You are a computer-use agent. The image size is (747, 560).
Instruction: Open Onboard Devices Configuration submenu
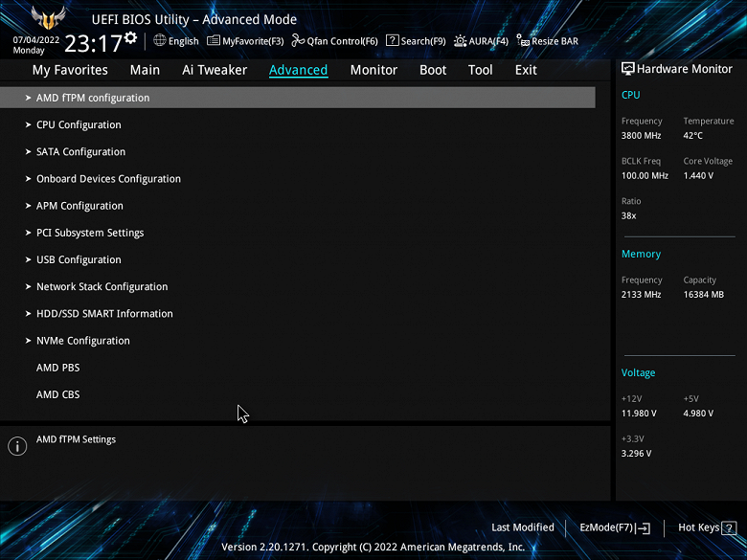[108, 179]
